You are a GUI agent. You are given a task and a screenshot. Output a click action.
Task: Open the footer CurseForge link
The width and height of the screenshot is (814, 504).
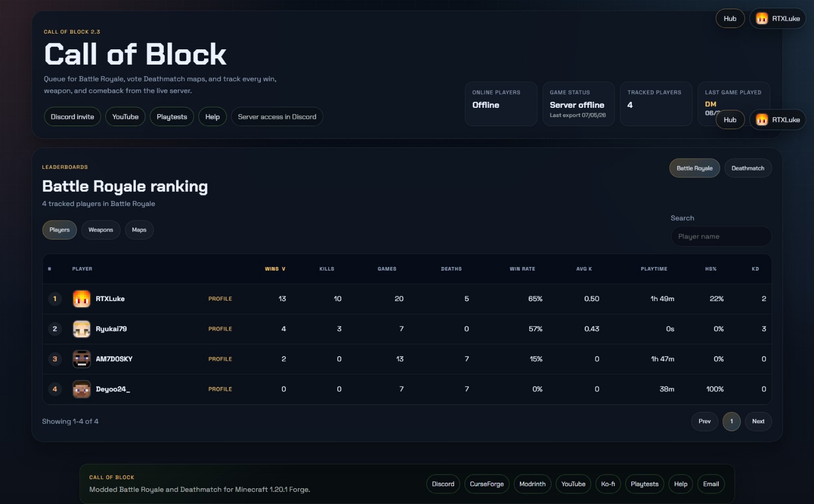(x=487, y=484)
